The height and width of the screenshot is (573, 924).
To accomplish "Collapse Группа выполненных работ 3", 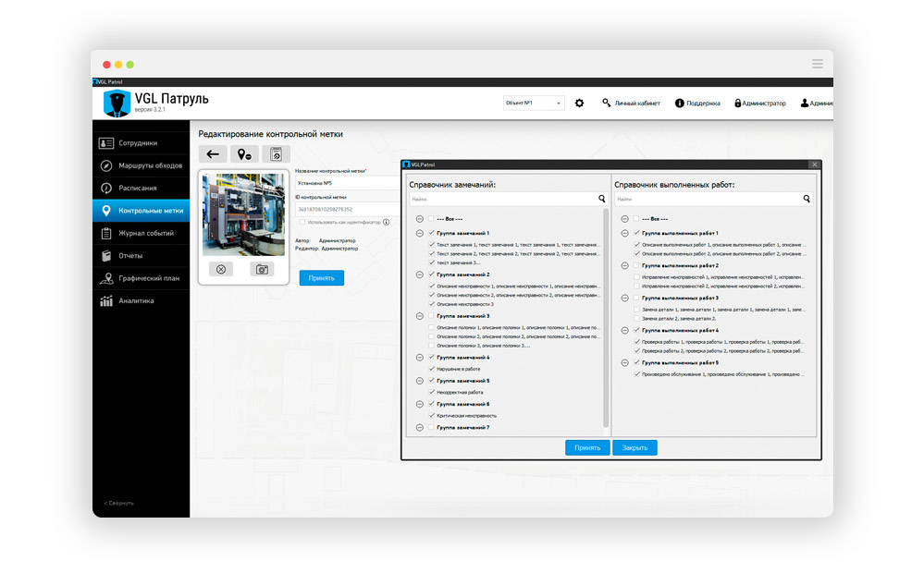I will click(x=624, y=298).
